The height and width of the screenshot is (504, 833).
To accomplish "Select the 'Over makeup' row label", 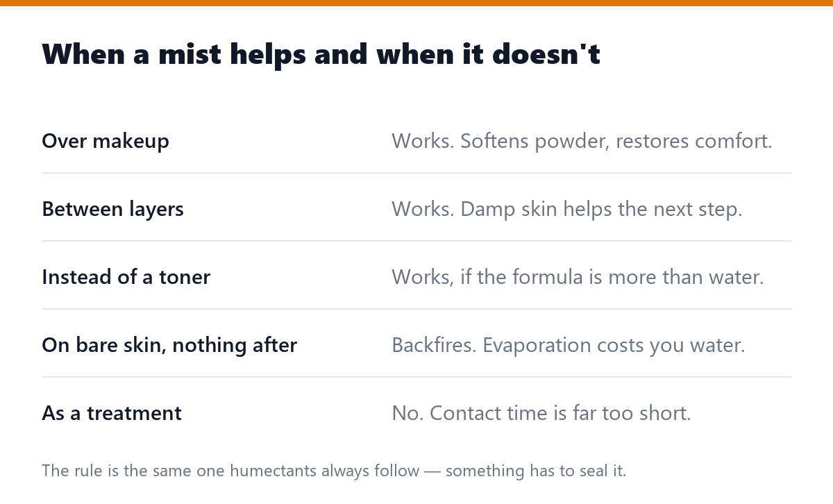I will click(x=106, y=141).
